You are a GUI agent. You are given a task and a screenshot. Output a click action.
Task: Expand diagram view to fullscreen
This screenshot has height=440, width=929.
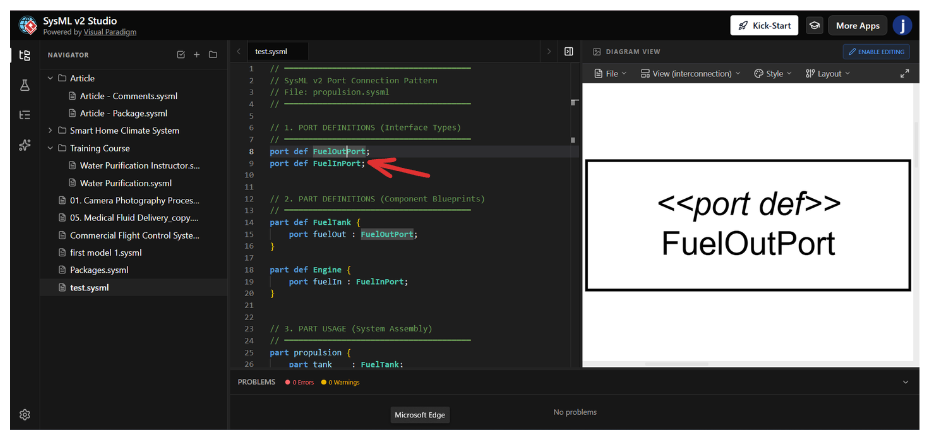pyautogui.click(x=904, y=73)
